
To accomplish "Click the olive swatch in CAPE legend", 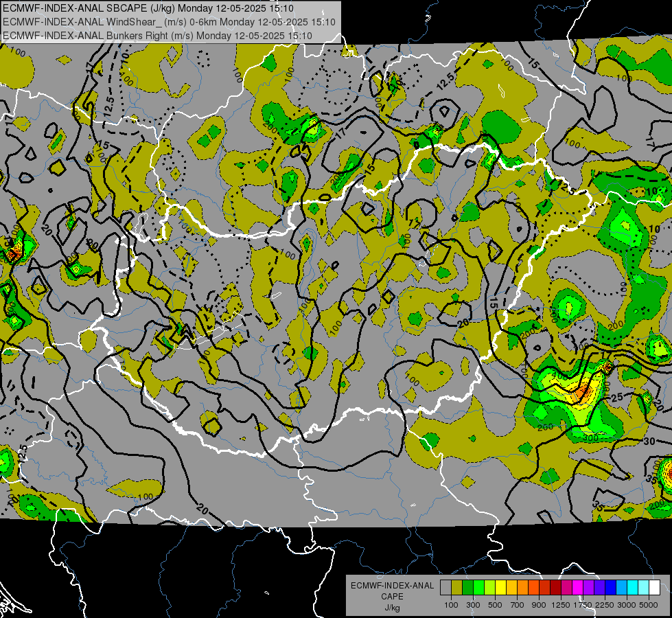I will coord(457,588).
